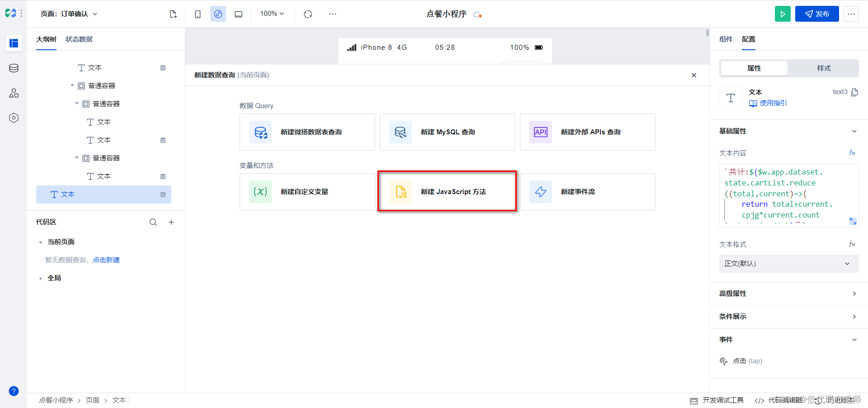Open the 使用指引 guide link
This screenshot has width=868, height=408.
tap(768, 103)
